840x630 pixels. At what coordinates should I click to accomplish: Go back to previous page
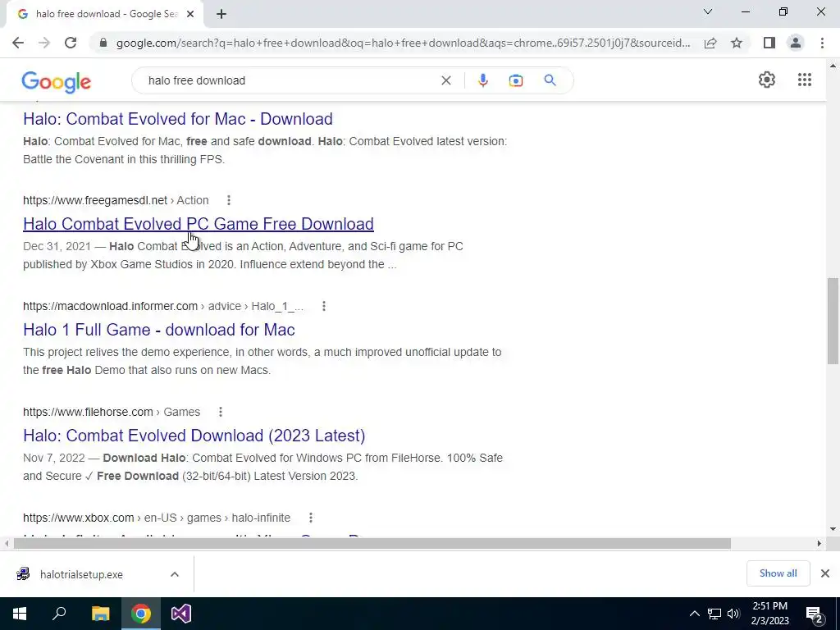(x=18, y=43)
